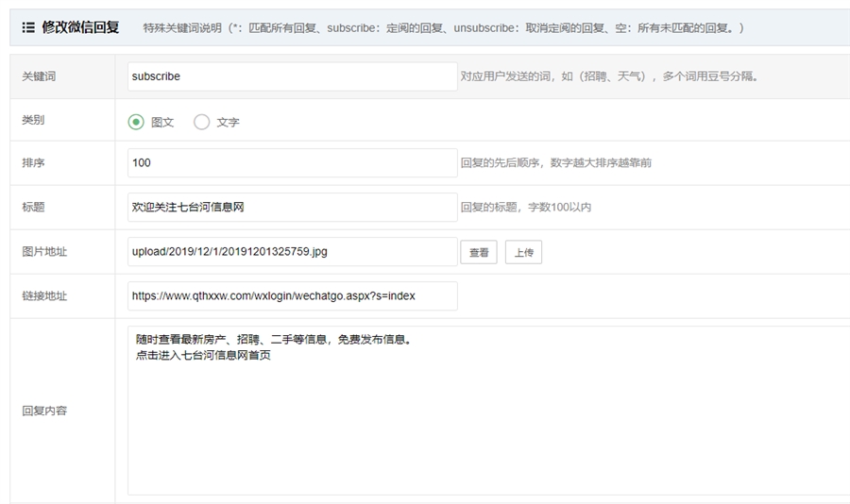Viewport: 850px width, 504px height.
Task: Choose the 文字 radio option
Action: [201, 122]
